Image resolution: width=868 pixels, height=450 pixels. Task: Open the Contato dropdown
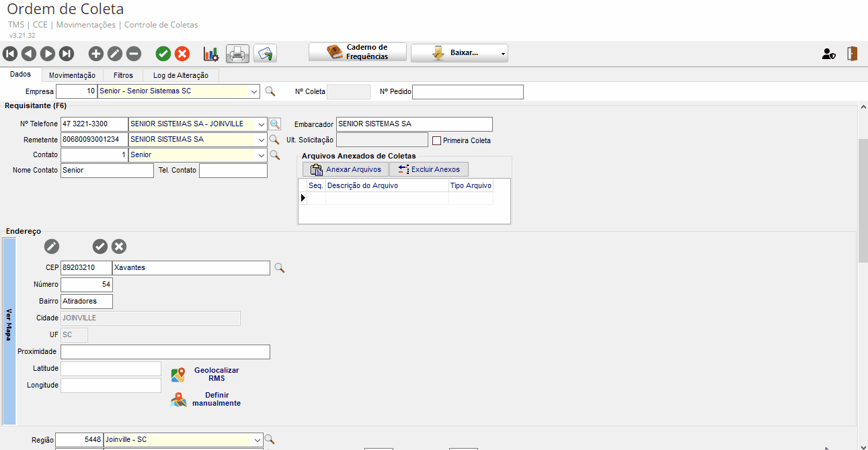click(x=261, y=155)
